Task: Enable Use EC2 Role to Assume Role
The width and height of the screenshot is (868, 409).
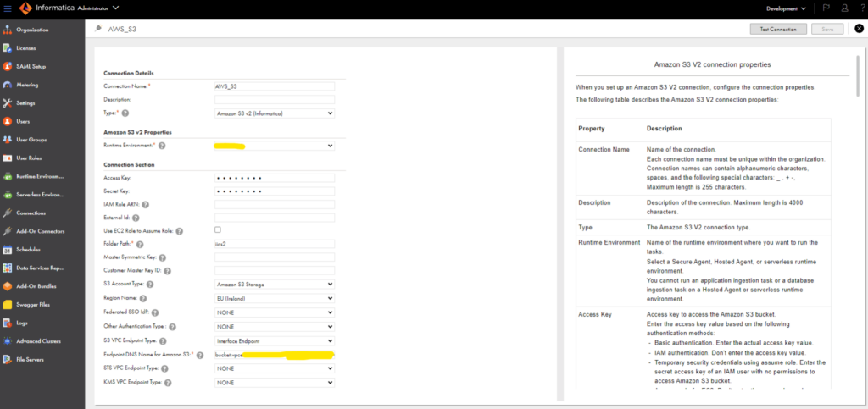Action: click(218, 230)
